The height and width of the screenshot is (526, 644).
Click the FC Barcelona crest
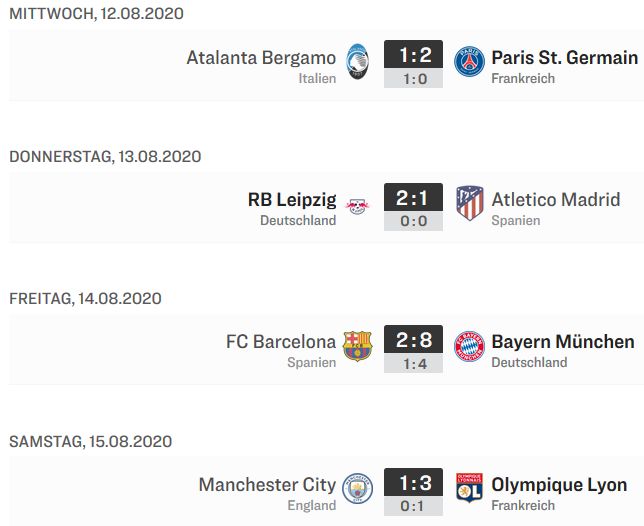pos(357,346)
